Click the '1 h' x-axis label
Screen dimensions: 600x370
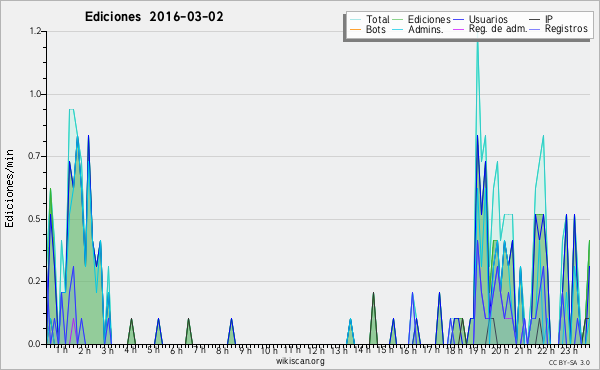point(61,350)
